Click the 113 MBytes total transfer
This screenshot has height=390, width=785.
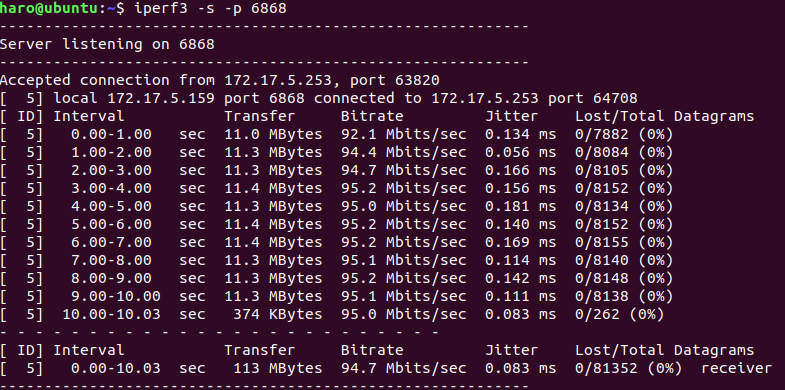277,369
